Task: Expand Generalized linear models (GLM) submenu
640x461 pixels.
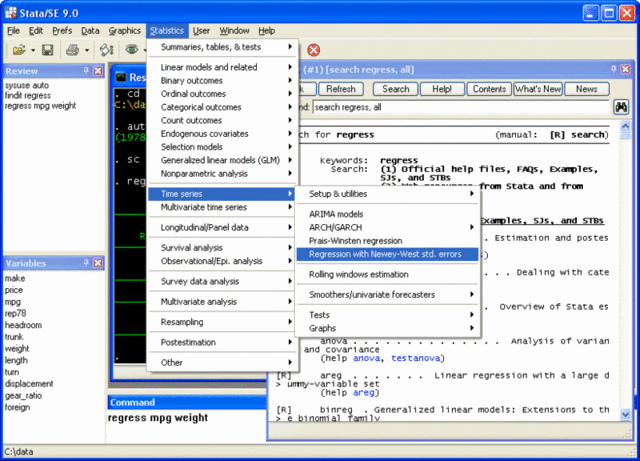Action: click(x=222, y=160)
